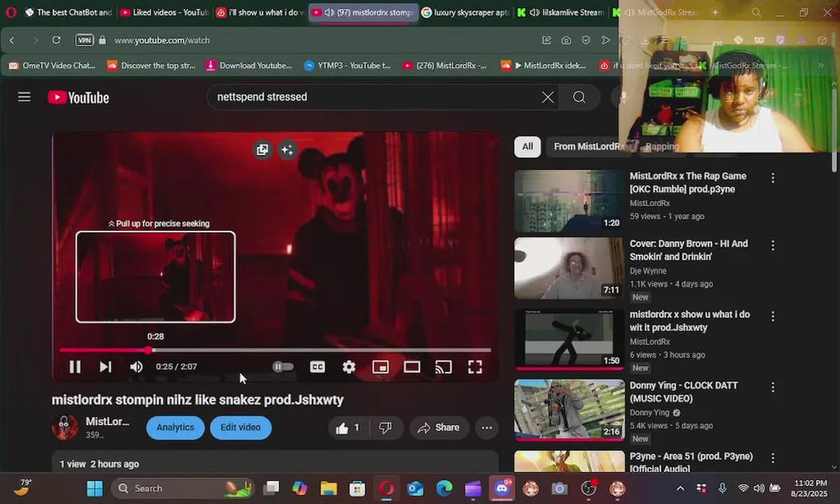
Task: Open 'YTMP3 - YouTube t...' bookmark
Action: click(347, 65)
